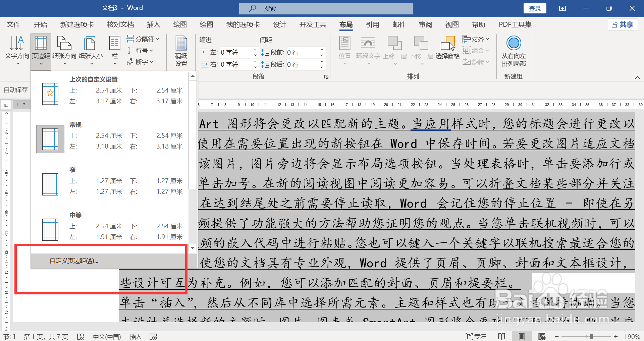Viewport: 644px width, 341px height.
Task: Collapse the ribbon with the chevron
Action: 637,77
